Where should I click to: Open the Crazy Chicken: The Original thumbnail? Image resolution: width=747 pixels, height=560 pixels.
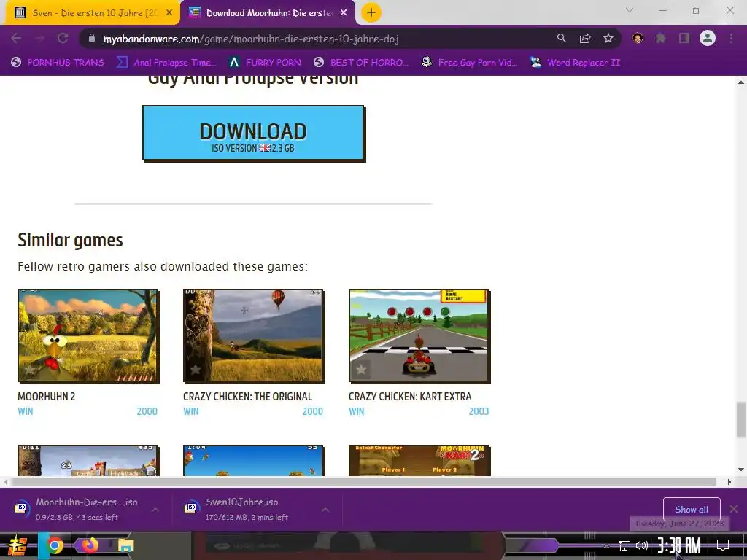point(254,335)
